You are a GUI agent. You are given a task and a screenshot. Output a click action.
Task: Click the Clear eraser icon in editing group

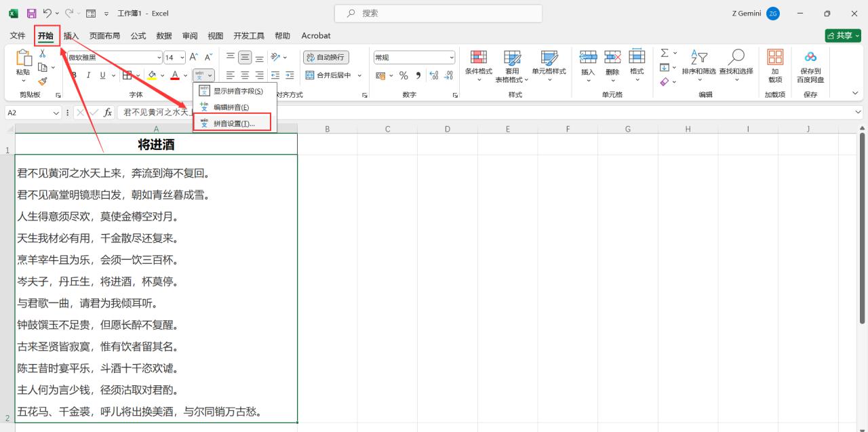pos(665,81)
